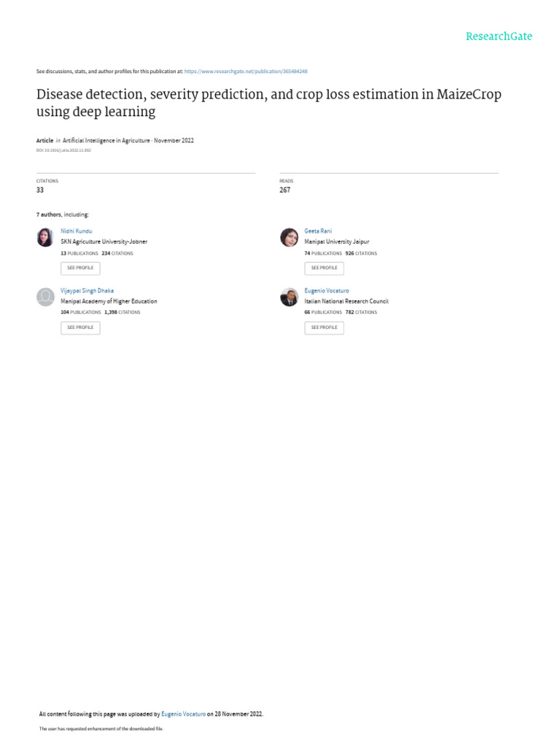The image size is (560, 747).
Task: Click the paper title heading
Action: pyautogui.click(x=268, y=103)
